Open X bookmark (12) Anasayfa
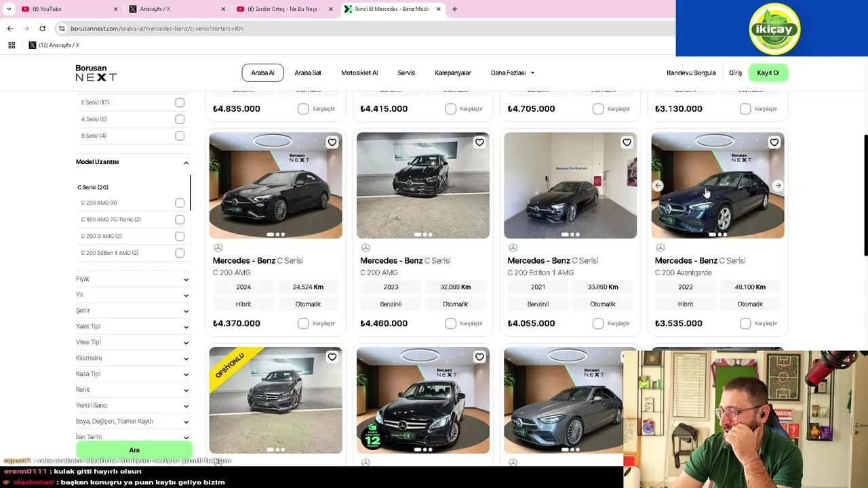Viewport: 868px width, 488px height. [x=54, y=45]
